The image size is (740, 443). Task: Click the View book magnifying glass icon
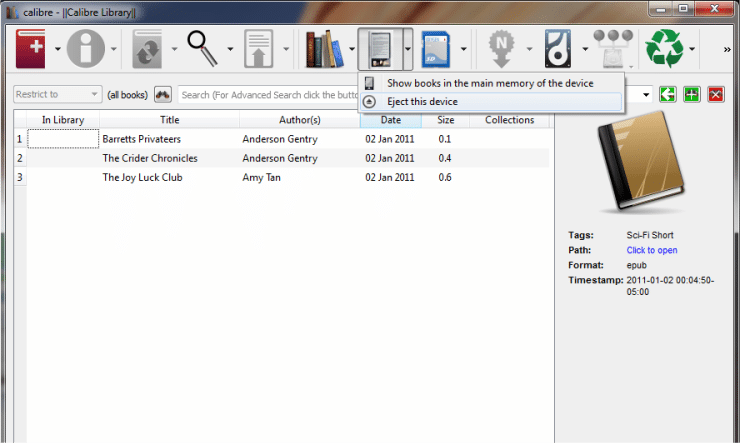click(202, 49)
